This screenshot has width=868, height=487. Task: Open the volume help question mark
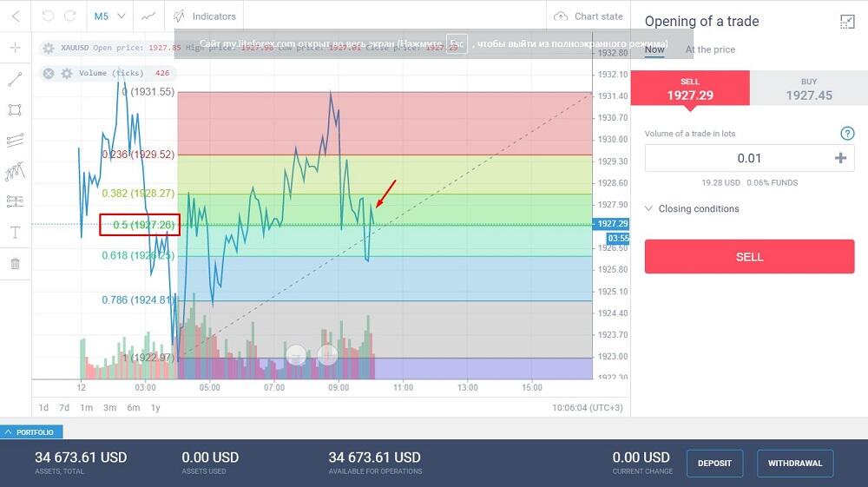(847, 134)
